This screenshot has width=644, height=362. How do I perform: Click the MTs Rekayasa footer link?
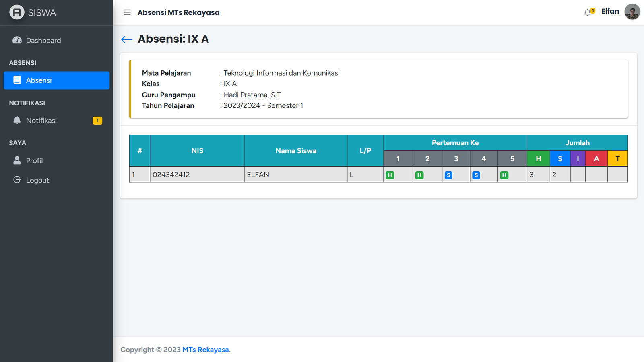pyautogui.click(x=206, y=350)
